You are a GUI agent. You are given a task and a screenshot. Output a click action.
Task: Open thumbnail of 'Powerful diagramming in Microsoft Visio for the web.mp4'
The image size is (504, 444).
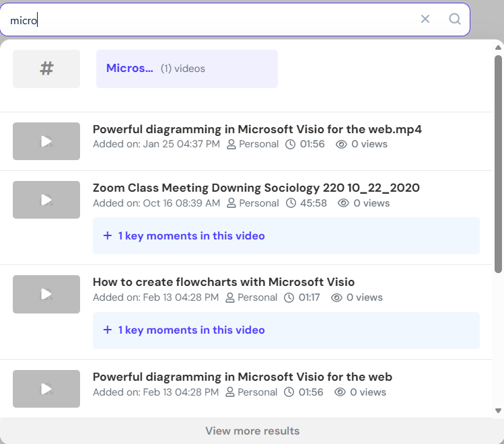click(46, 141)
